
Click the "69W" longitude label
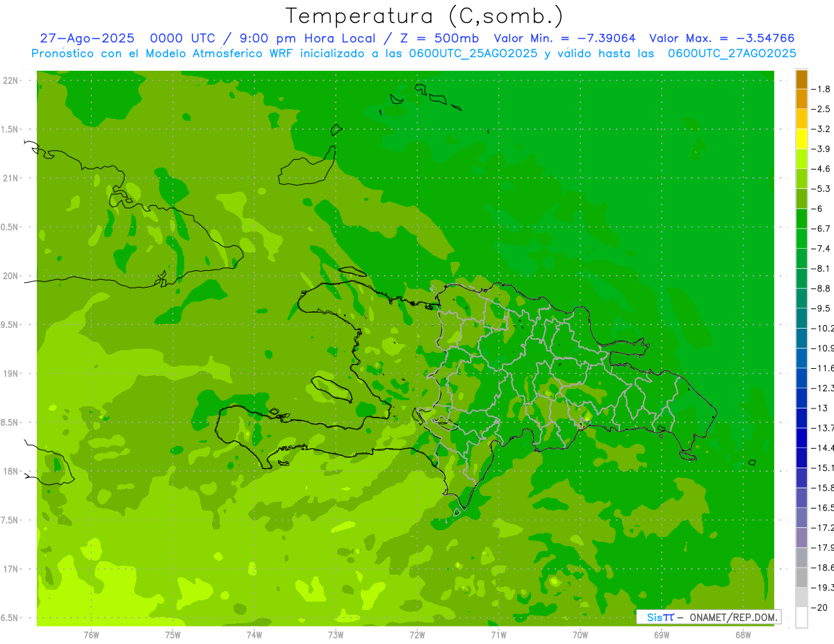click(661, 635)
